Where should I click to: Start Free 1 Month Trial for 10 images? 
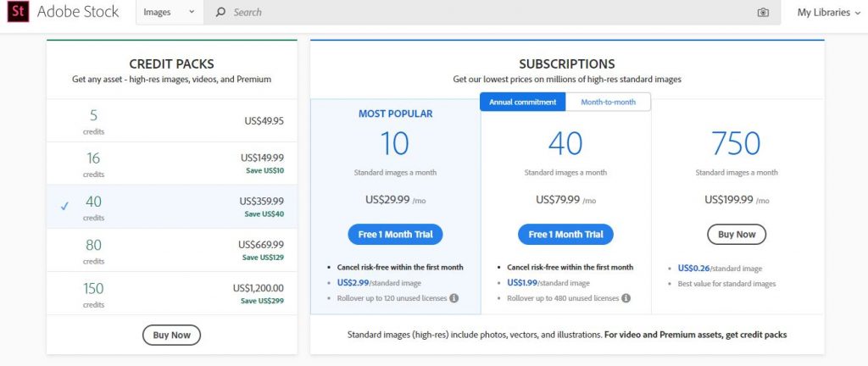395,235
